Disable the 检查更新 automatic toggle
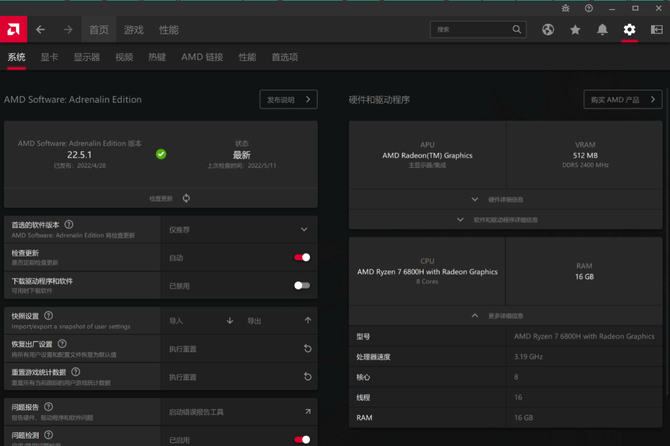 pos(301,258)
